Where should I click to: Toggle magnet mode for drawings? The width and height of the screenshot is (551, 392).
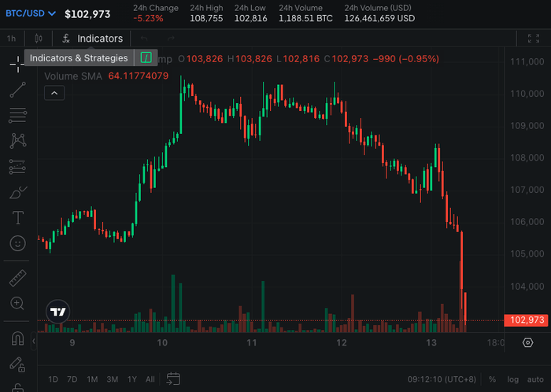tap(17, 338)
